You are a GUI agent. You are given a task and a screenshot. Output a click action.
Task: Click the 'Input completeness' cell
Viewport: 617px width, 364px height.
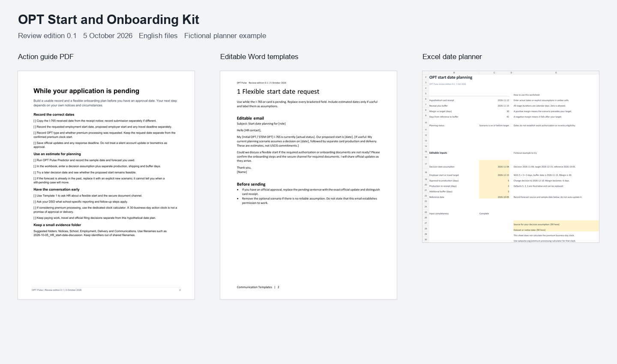(x=439, y=213)
